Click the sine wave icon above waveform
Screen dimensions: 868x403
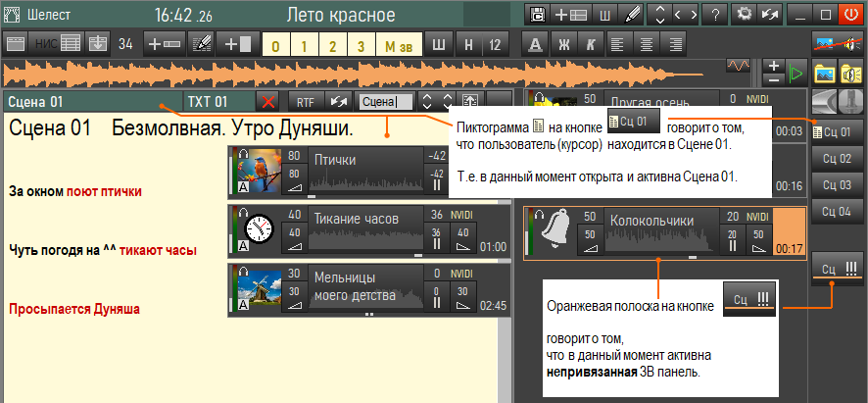tap(739, 66)
